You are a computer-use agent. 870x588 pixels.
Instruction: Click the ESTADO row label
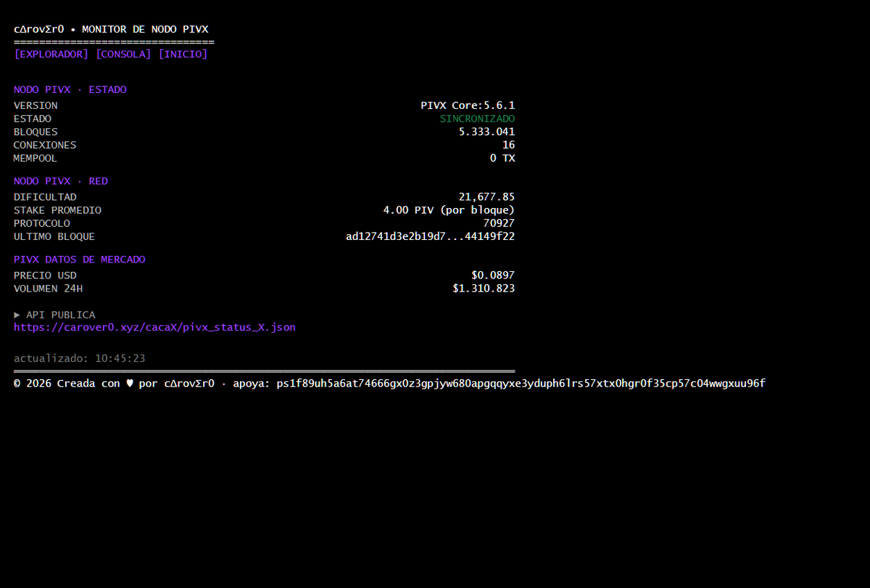[33, 119]
